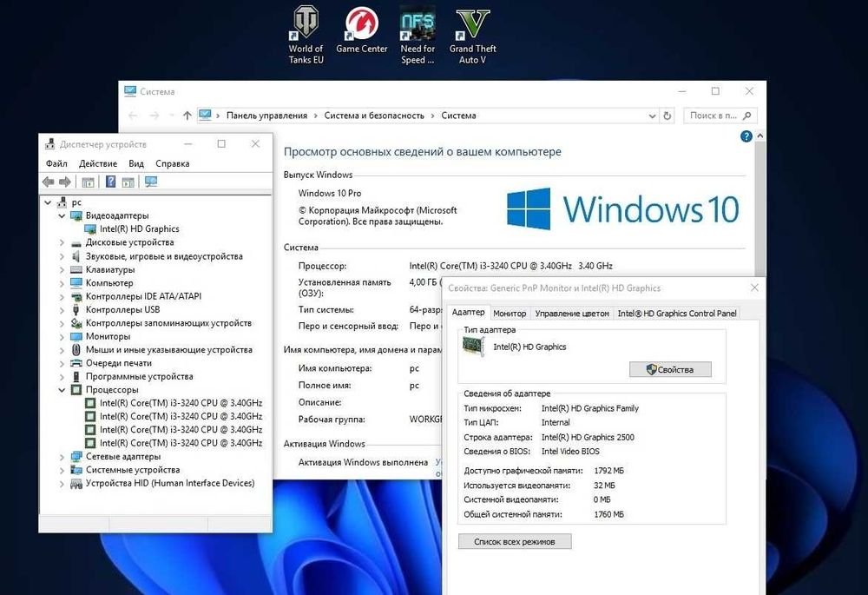This screenshot has width=868, height=595.
Task: Select Устройства HID entry
Action: pyautogui.click(x=170, y=483)
